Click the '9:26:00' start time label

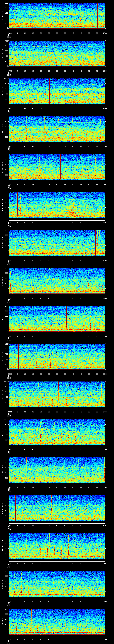pos(9,412)
